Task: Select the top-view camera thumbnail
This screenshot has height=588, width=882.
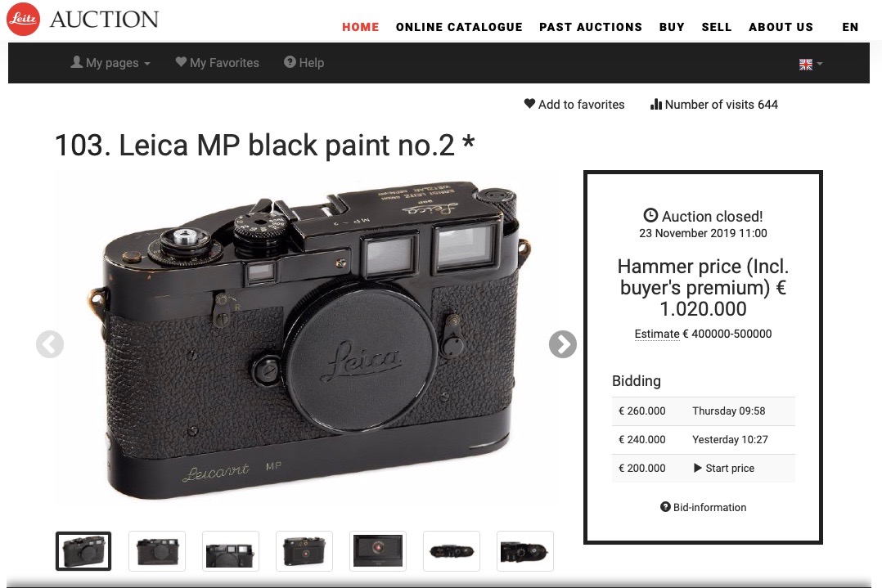Action: click(x=451, y=551)
